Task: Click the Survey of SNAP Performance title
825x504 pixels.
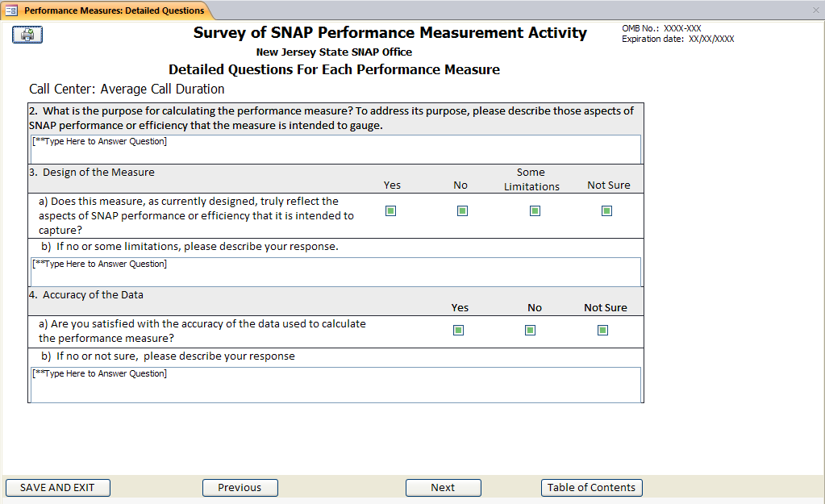Action: [390, 33]
